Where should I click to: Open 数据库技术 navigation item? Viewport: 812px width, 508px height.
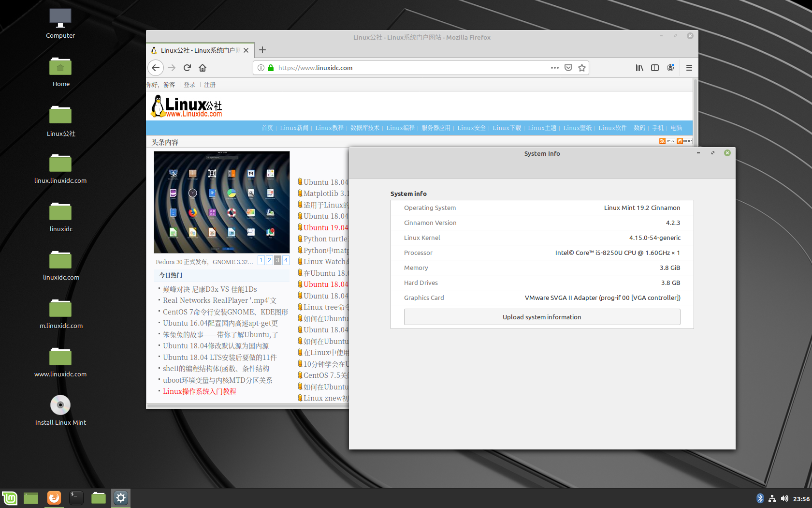[x=365, y=128]
